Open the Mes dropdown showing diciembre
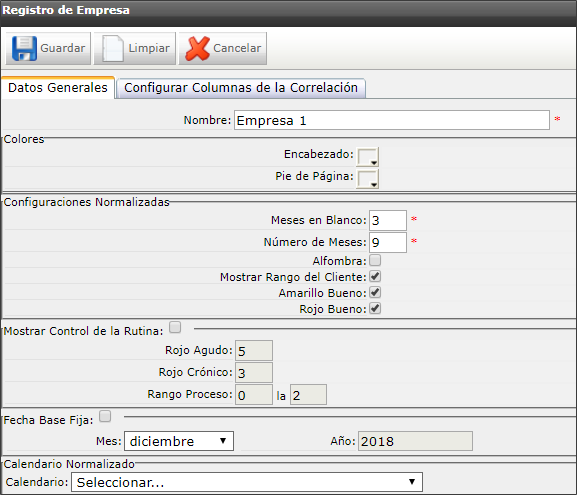 [179, 441]
